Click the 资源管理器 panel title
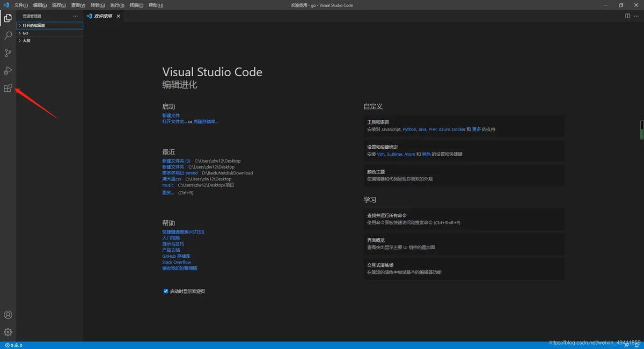 pyautogui.click(x=32, y=16)
